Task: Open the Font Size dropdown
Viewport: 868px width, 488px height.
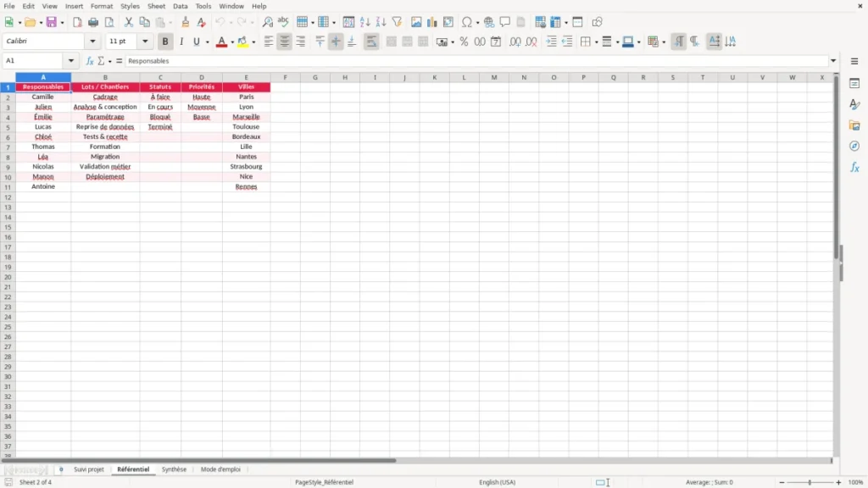Action: (x=145, y=41)
